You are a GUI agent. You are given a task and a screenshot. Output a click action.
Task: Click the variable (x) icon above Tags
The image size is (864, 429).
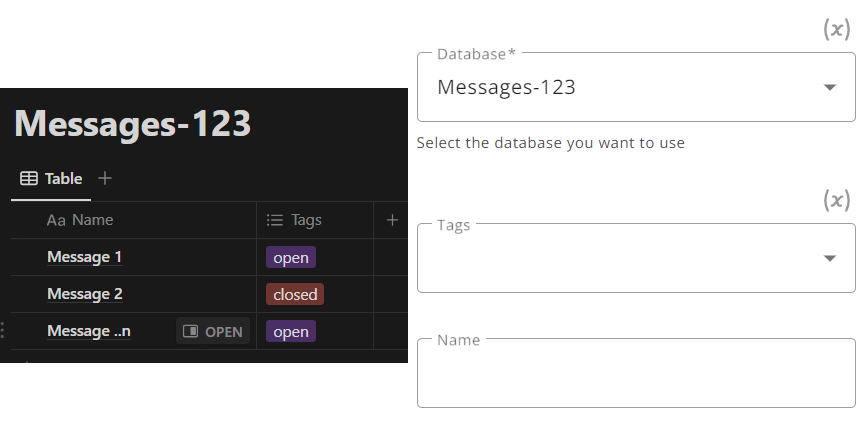[x=836, y=200]
